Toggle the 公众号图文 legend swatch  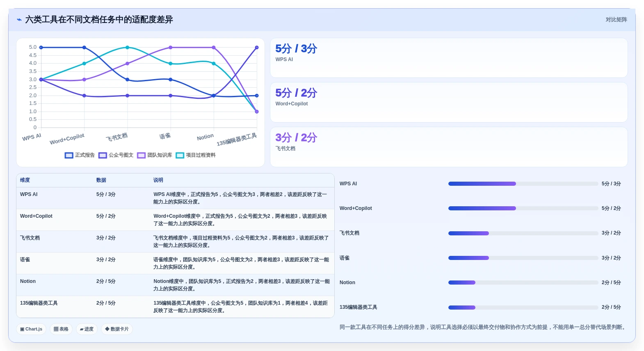103,155
